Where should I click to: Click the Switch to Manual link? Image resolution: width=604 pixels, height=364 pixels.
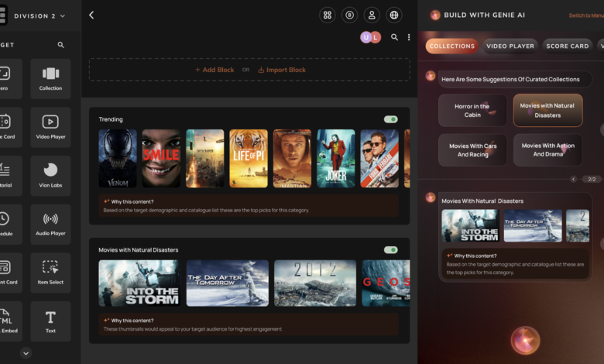(586, 15)
